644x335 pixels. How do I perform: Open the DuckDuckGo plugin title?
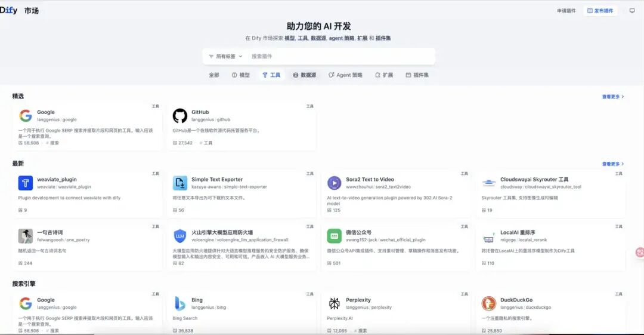tap(516, 300)
